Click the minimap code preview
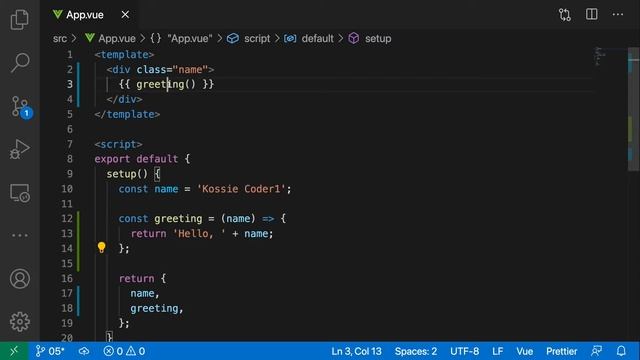 600,56
